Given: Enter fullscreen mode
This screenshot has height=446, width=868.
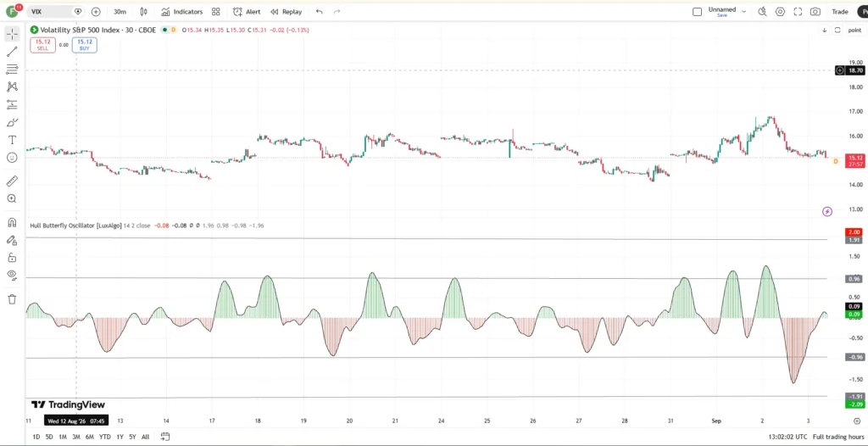Looking at the screenshot, I should 798,12.
